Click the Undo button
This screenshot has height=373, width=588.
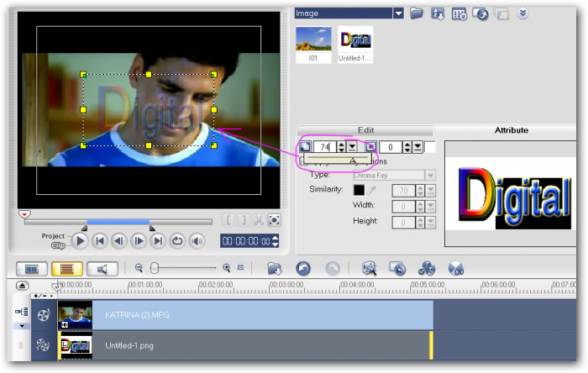pyautogui.click(x=303, y=269)
